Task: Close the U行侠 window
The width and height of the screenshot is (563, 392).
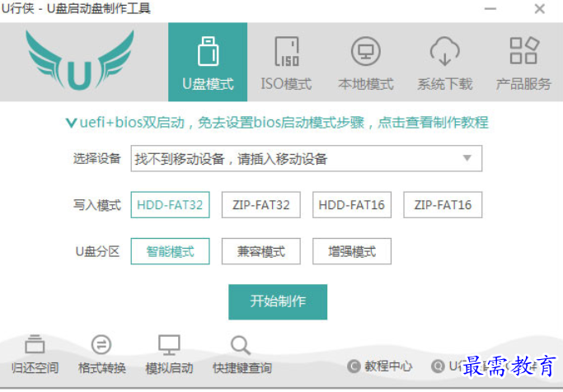Action: (x=539, y=8)
